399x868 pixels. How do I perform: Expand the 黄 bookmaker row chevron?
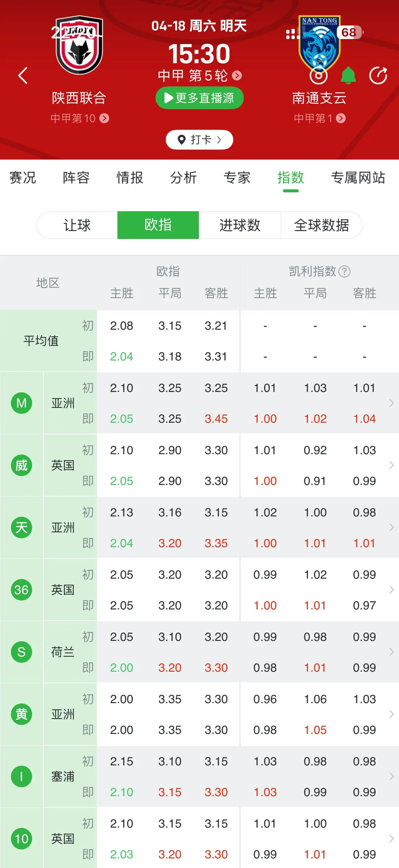pyautogui.click(x=391, y=714)
